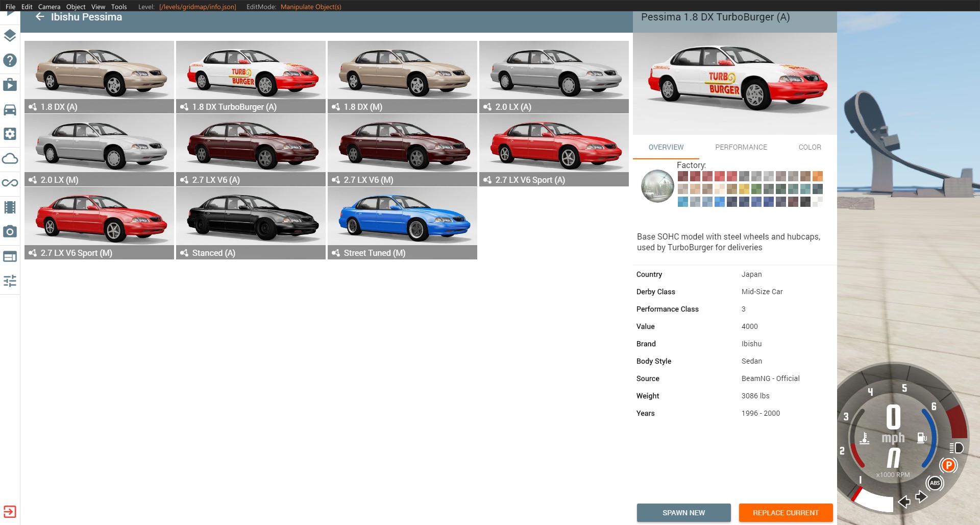980x525 pixels.
Task: Click the large TurboBurger car preview image
Action: point(735,84)
